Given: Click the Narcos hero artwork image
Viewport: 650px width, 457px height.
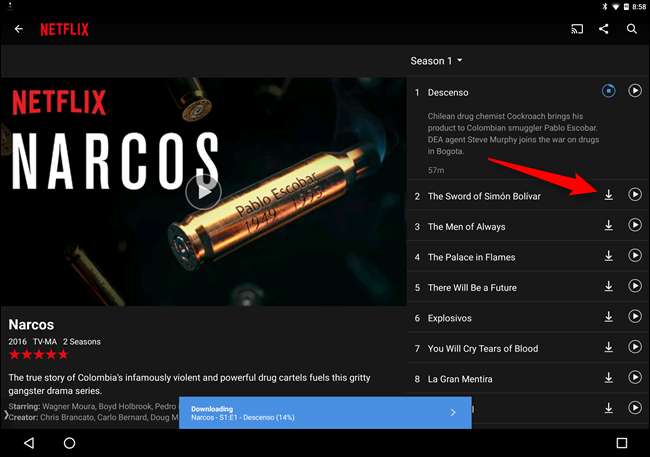Looking at the screenshot, I should pyautogui.click(x=203, y=192).
